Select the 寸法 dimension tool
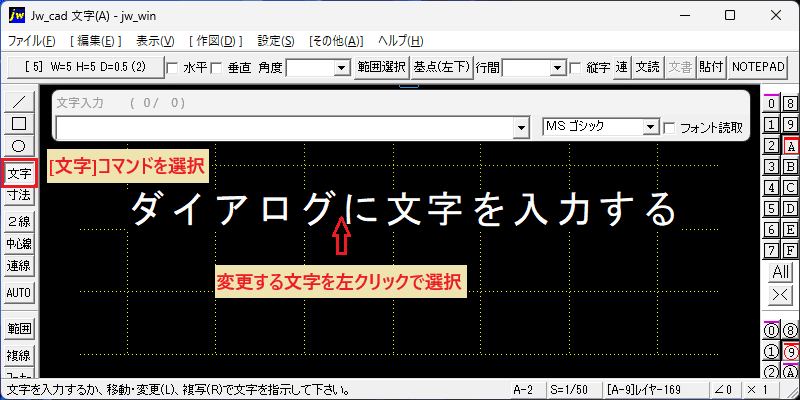 tap(19, 194)
